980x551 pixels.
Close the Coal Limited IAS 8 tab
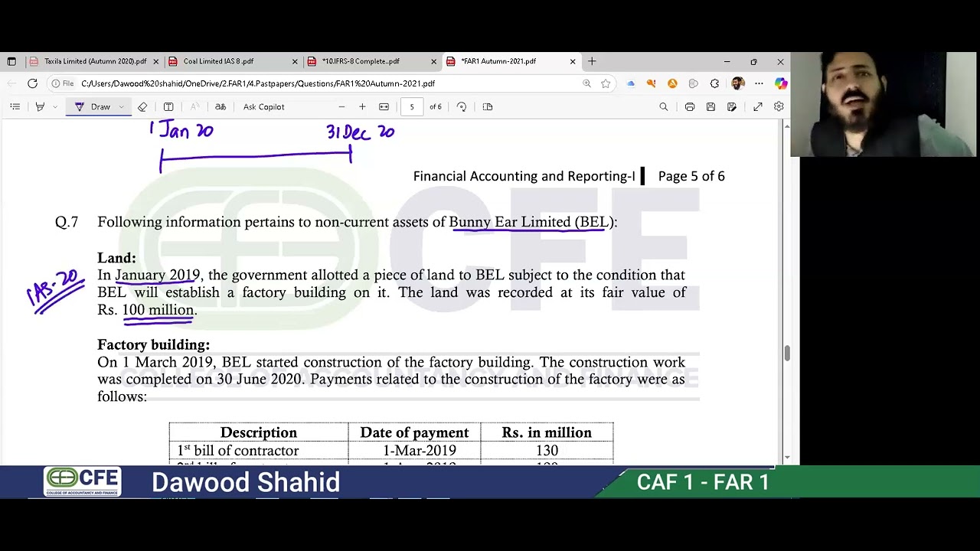[x=295, y=61]
